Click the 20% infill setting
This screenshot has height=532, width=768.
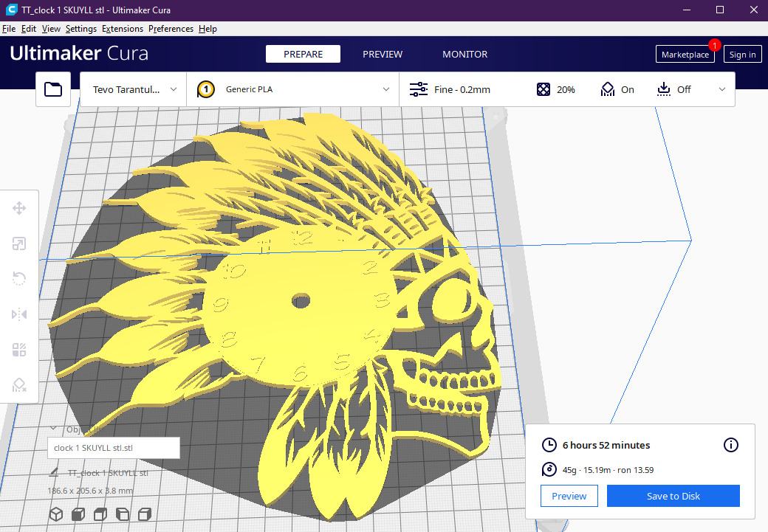[x=555, y=89]
